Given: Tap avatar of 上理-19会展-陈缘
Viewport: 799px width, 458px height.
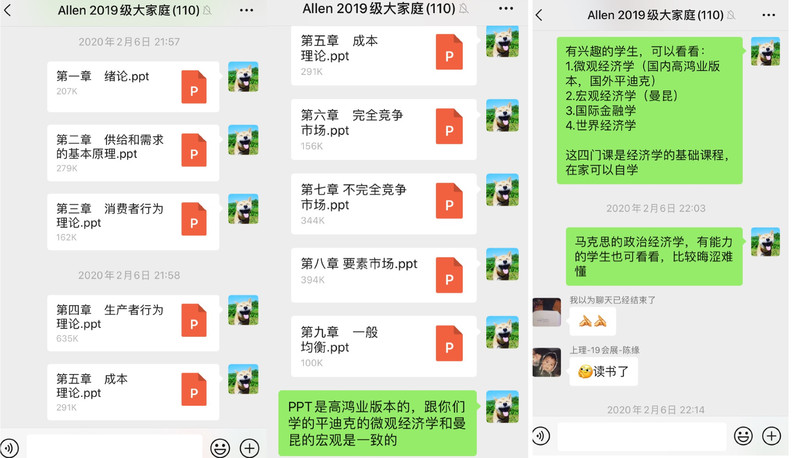Looking at the screenshot, I should (547, 363).
